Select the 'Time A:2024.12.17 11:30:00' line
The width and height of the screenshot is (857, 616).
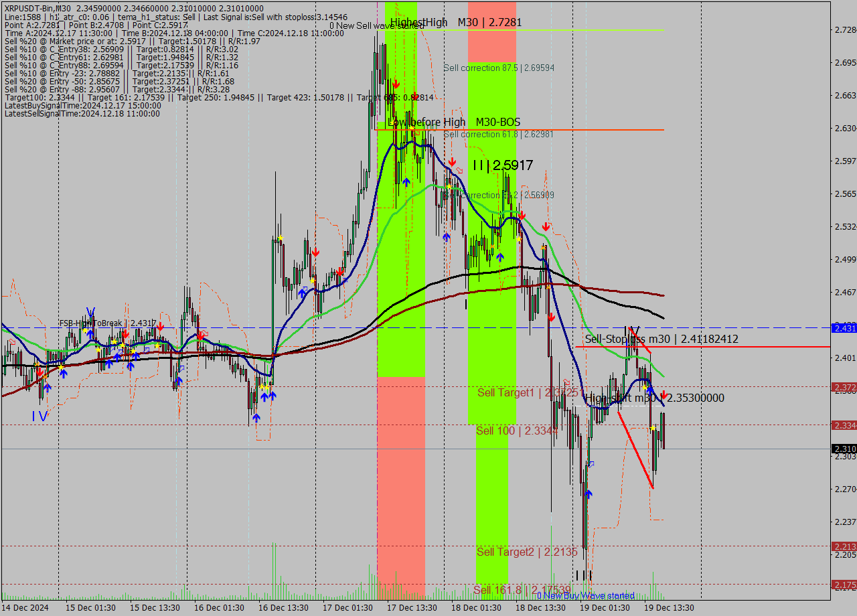coord(173,33)
